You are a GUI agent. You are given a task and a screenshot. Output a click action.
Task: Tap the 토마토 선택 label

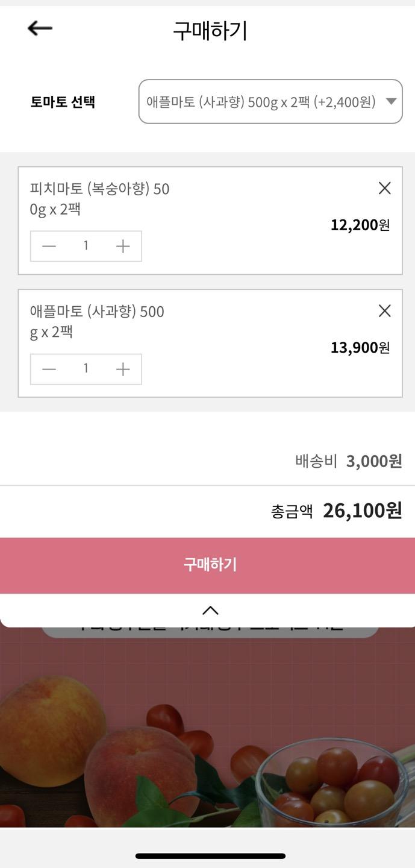(x=63, y=102)
